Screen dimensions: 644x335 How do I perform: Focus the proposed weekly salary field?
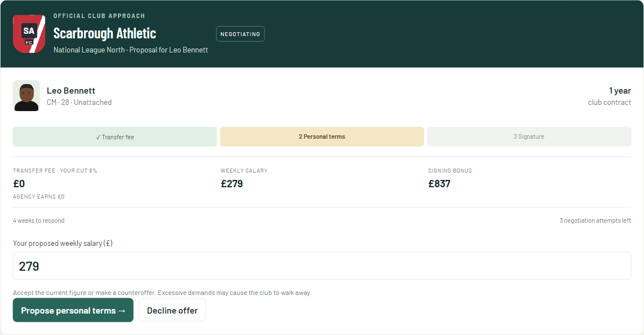click(322, 266)
